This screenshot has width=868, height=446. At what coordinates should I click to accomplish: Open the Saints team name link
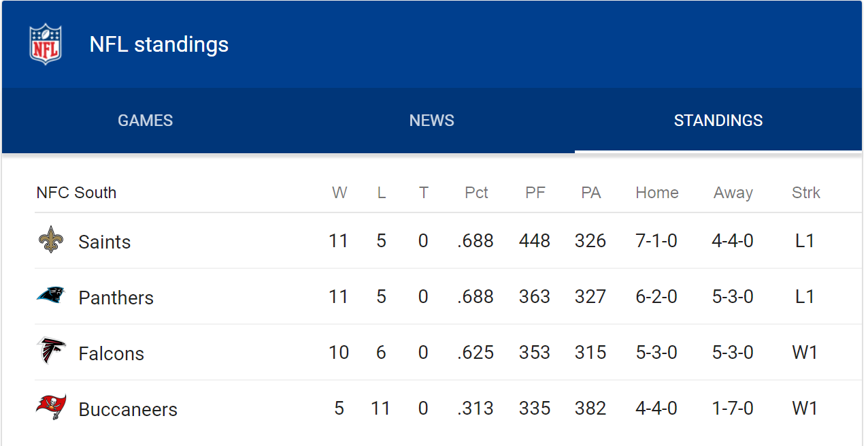[105, 242]
